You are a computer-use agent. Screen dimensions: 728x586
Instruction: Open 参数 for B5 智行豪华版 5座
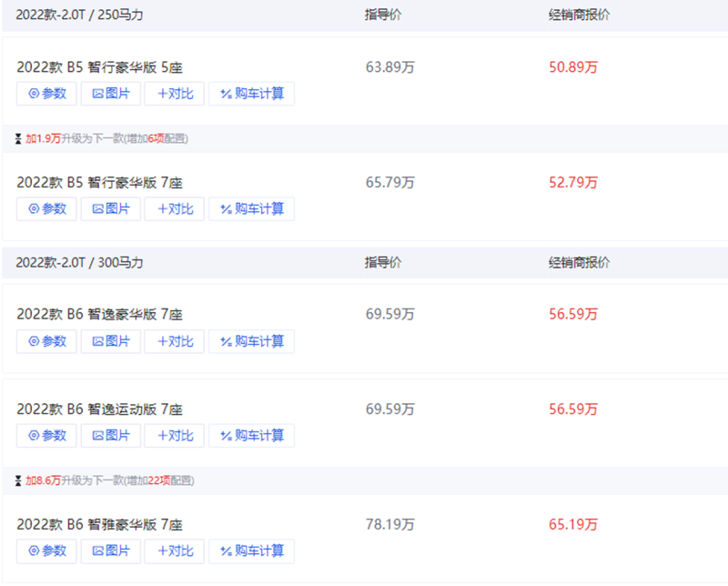pos(46,94)
